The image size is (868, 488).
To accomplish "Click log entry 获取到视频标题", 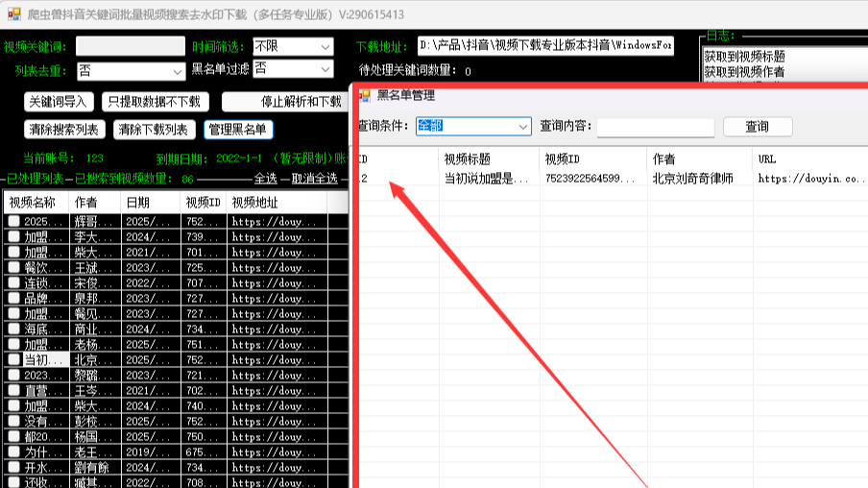I will click(x=744, y=57).
